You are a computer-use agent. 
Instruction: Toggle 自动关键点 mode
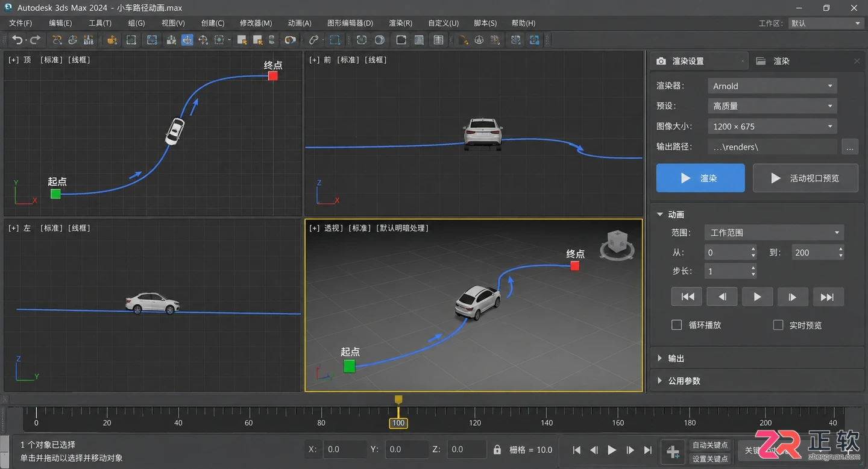coord(710,445)
